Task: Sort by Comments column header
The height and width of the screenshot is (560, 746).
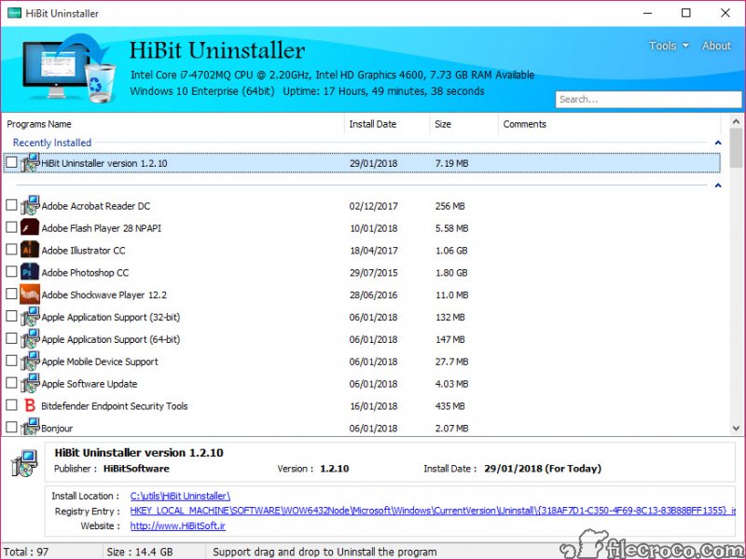Action: [524, 124]
